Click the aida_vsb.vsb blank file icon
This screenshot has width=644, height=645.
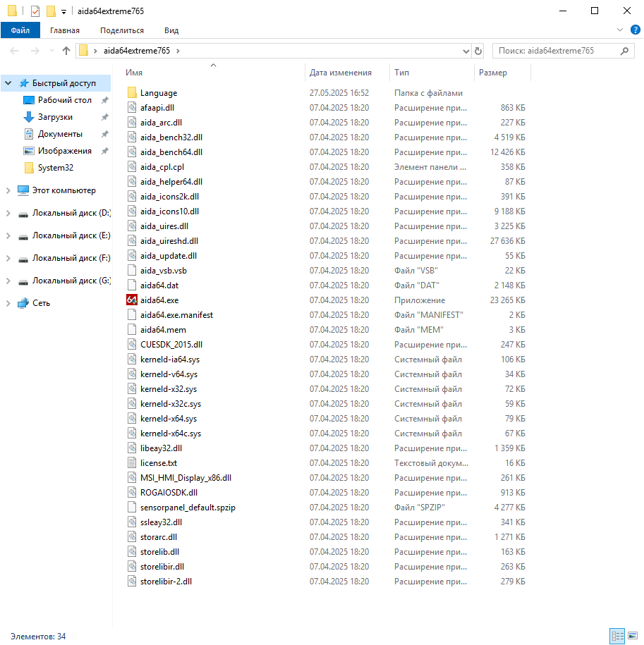point(132,271)
